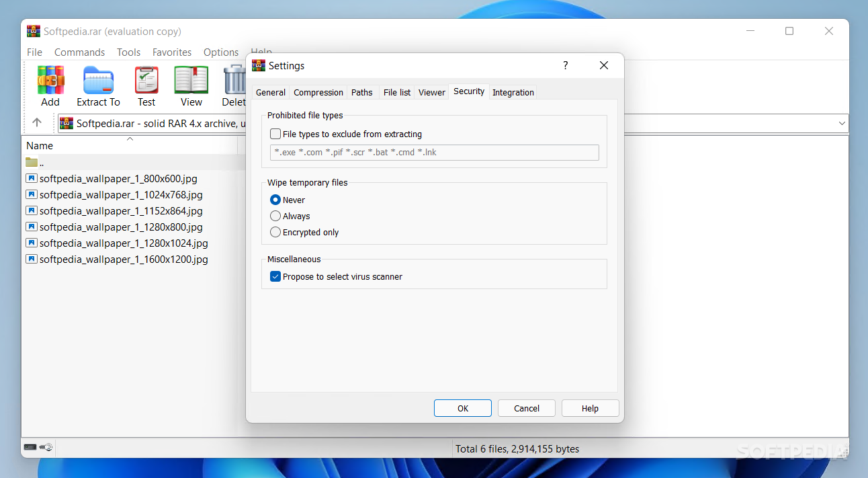Click the Test archive toolbar icon
Image resolution: width=868 pixels, height=478 pixels.
[146, 81]
